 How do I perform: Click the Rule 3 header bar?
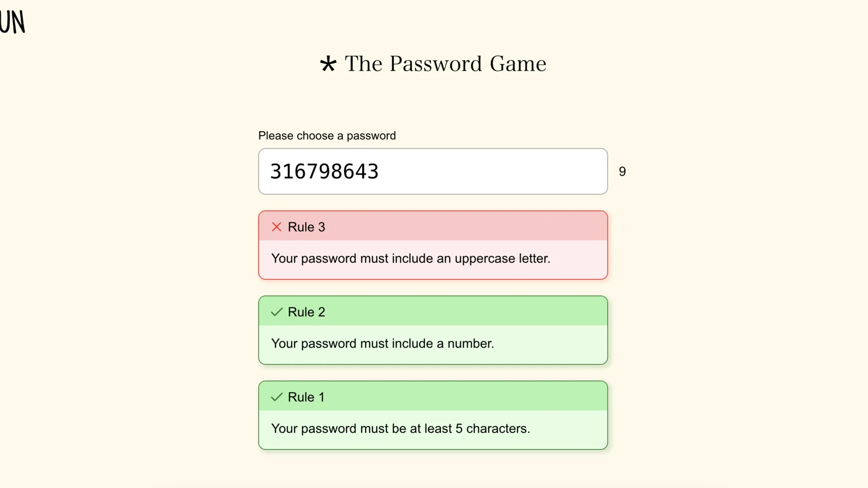pyautogui.click(x=433, y=226)
